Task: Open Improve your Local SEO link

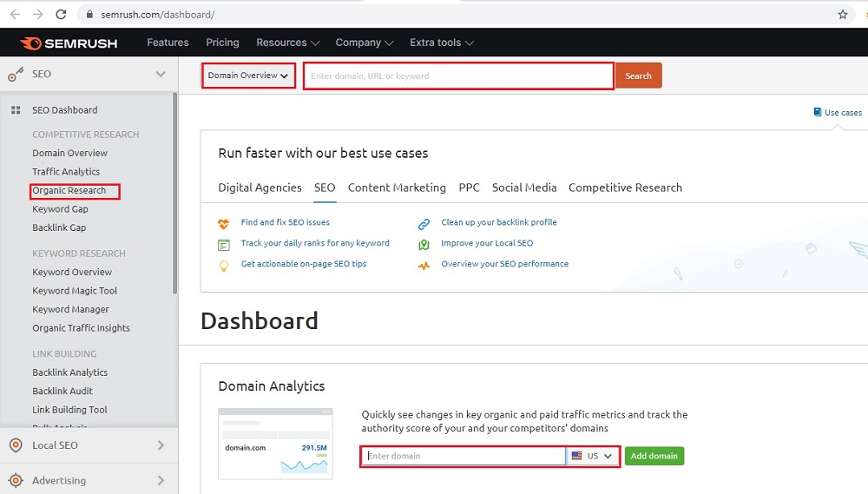Action: 487,243
